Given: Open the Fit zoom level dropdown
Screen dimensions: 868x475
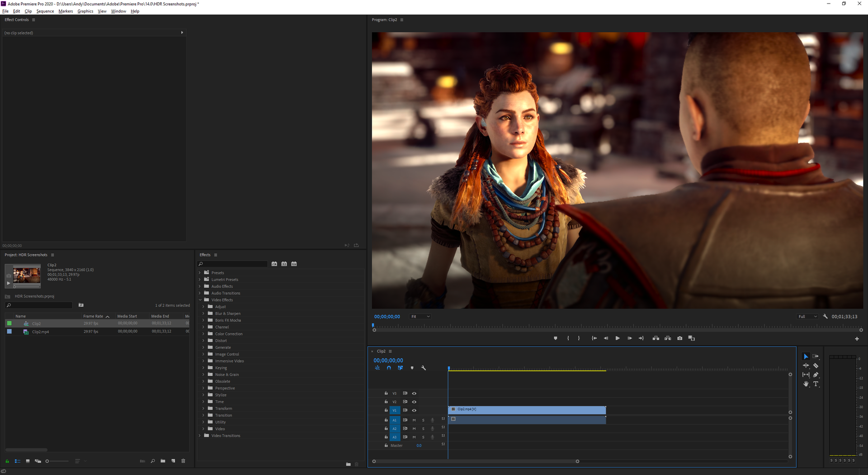Looking at the screenshot, I should tap(420, 317).
